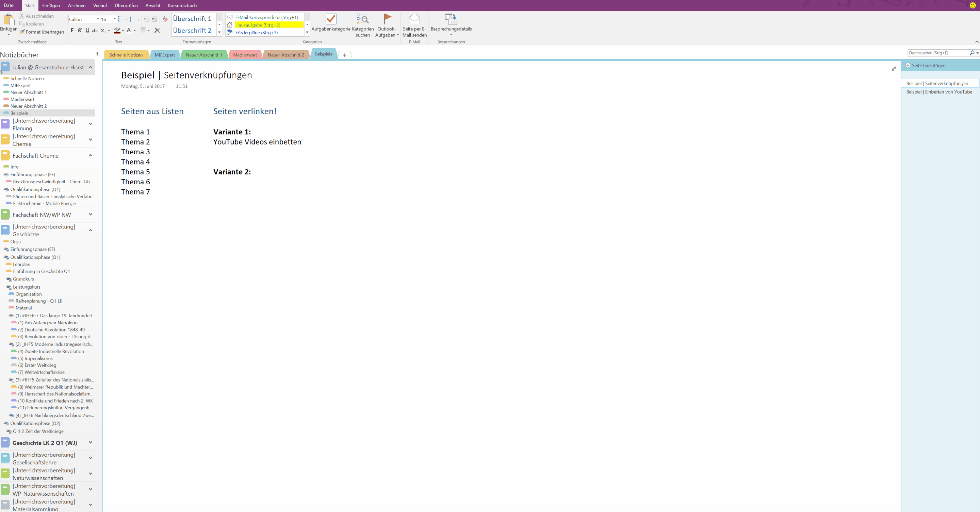Open font color dropdown arrow

(135, 31)
